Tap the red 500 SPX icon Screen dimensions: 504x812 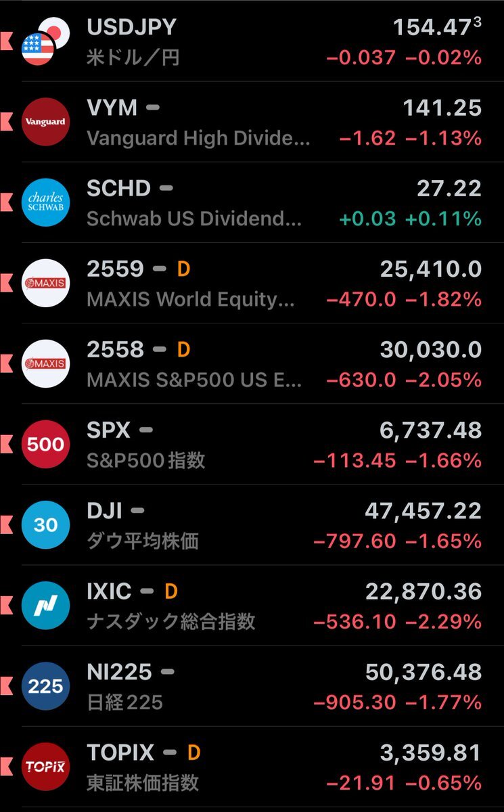[45, 445]
